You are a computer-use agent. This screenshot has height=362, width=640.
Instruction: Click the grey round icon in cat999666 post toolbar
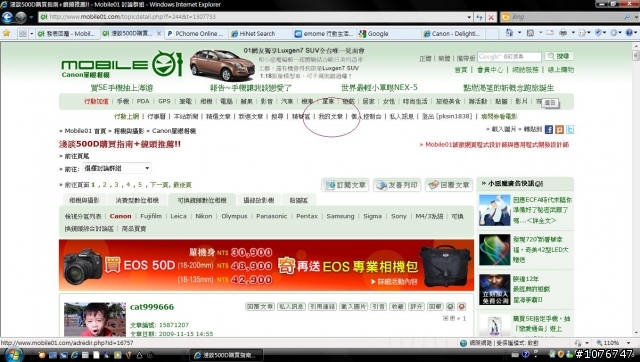(x=450, y=306)
